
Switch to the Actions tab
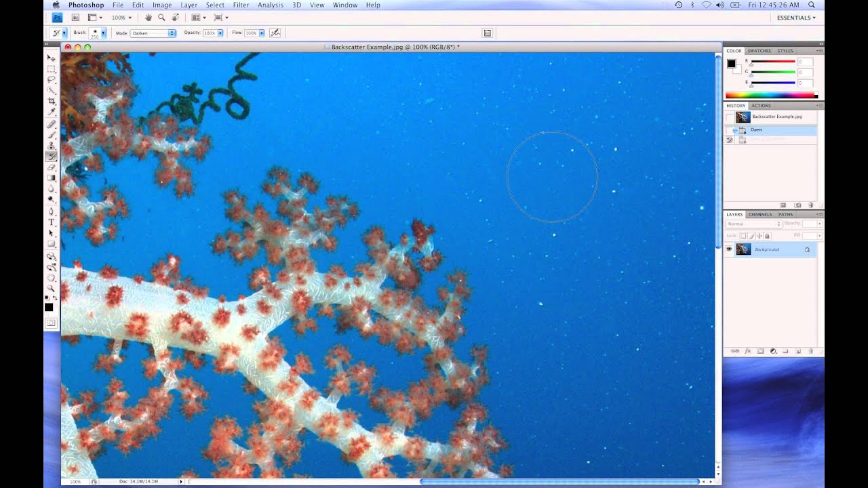761,106
